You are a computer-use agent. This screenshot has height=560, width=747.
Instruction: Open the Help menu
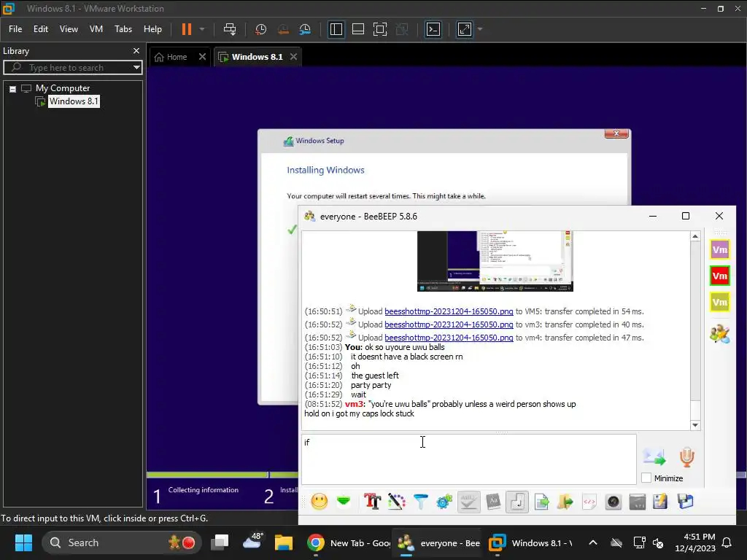pyautogui.click(x=152, y=29)
